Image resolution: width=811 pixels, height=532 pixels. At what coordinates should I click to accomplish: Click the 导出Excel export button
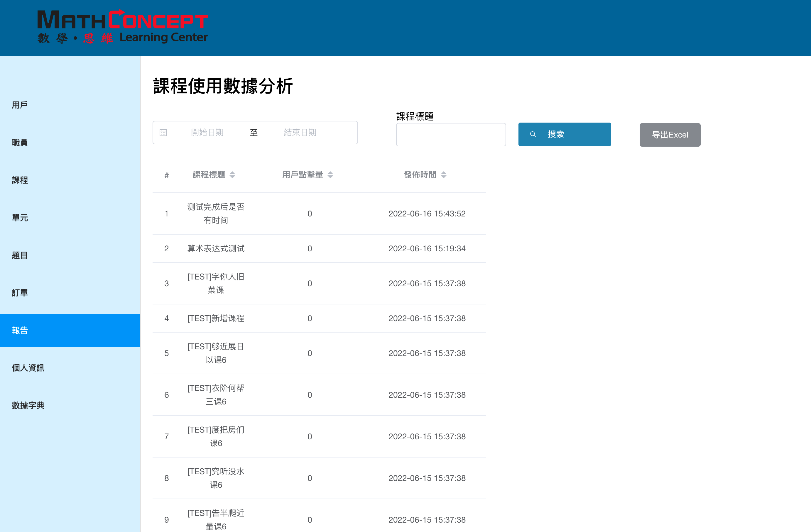click(x=670, y=135)
